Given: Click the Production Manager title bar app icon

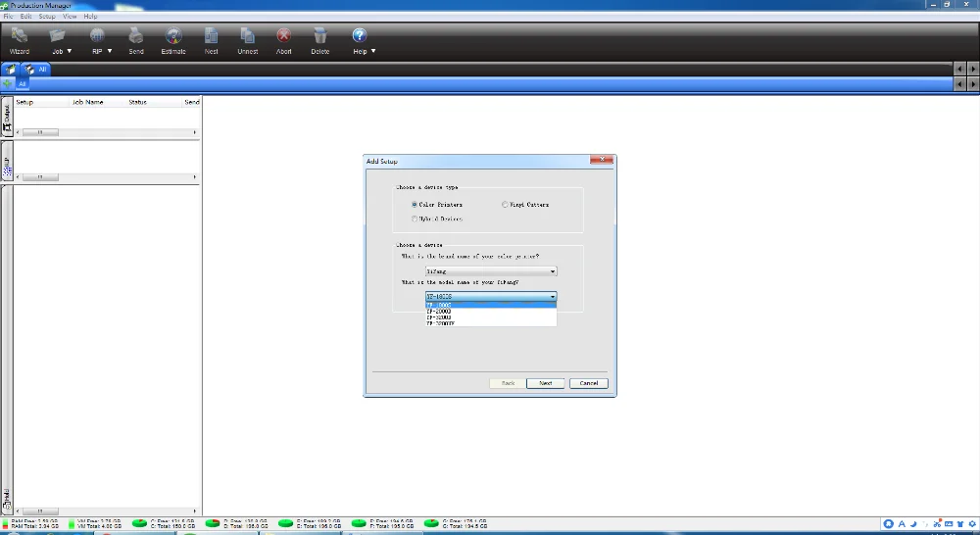Looking at the screenshot, I should click(x=4, y=5).
